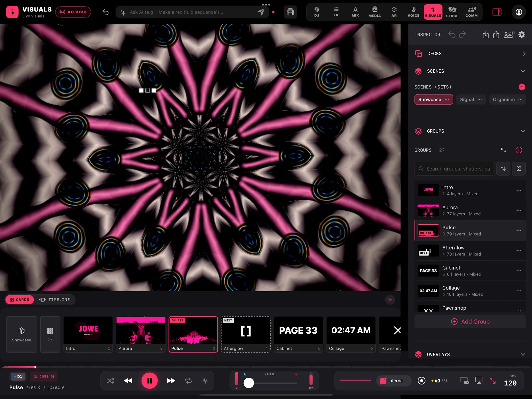The height and width of the screenshot is (399, 532).
Task: Open options menu for Afterglow group
Action: [x=519, y=251]
